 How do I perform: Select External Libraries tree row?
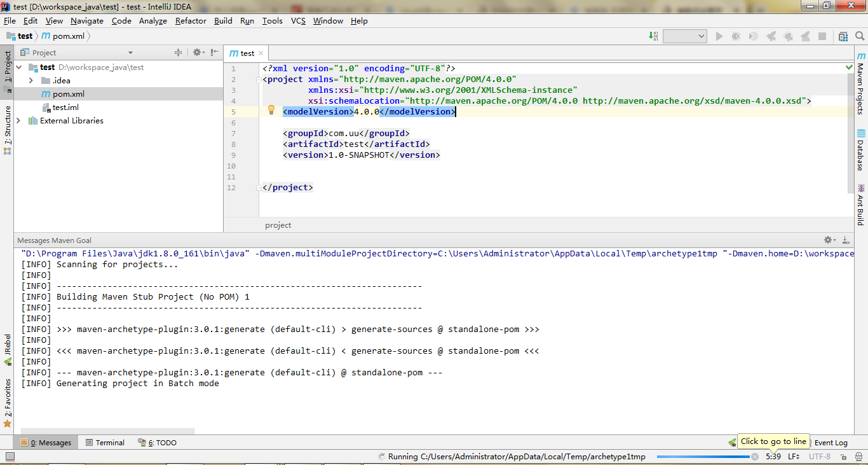coord(118,120)
